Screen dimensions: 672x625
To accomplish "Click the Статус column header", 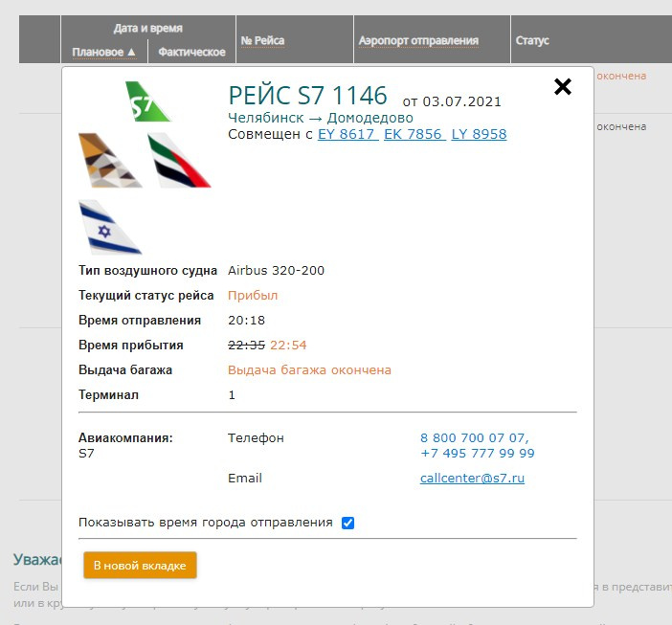I will point(532,40).
